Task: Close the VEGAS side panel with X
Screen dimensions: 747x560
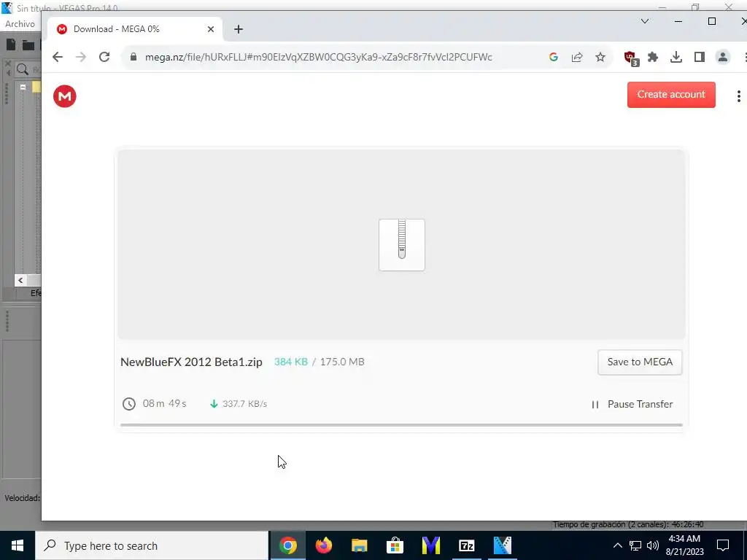Action: (7, 63)
